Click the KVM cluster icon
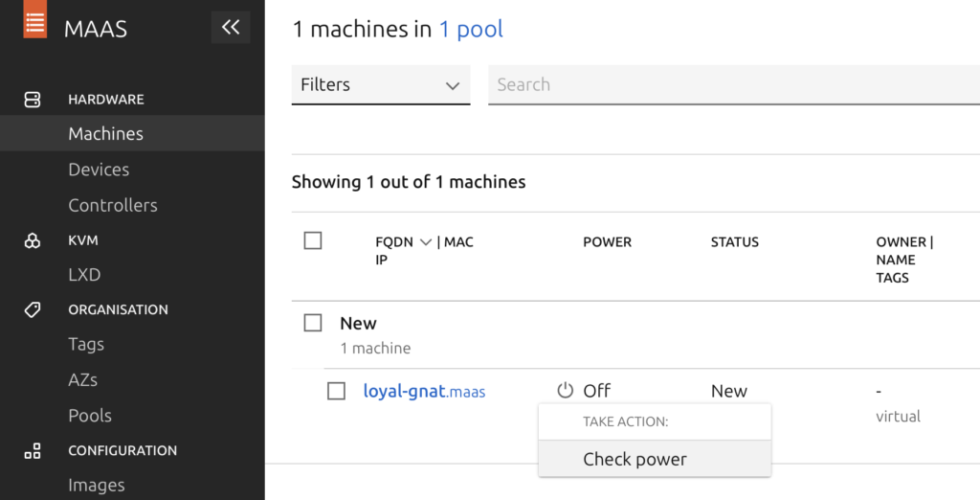The image size is (980, 500). click(32, 241)
